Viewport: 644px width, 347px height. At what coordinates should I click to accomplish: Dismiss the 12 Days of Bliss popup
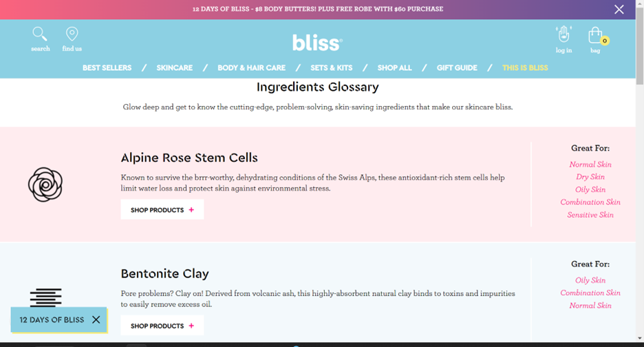coord(96,319)
